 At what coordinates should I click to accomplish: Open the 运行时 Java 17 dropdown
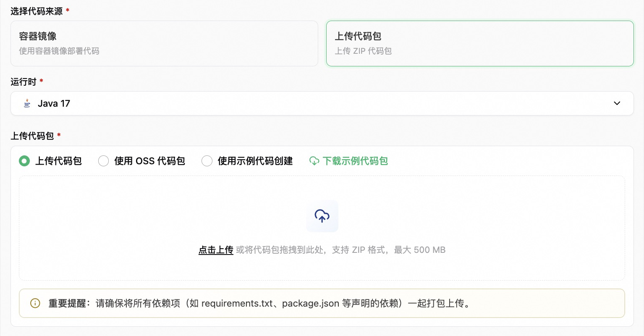click(322, 103)
